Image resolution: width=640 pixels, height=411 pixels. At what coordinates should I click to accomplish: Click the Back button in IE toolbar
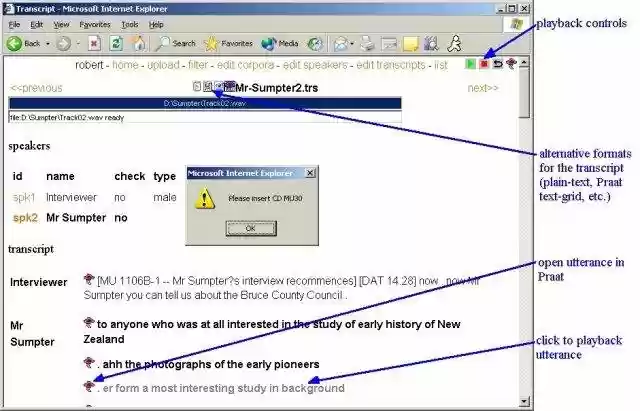[x=23, y=43]
